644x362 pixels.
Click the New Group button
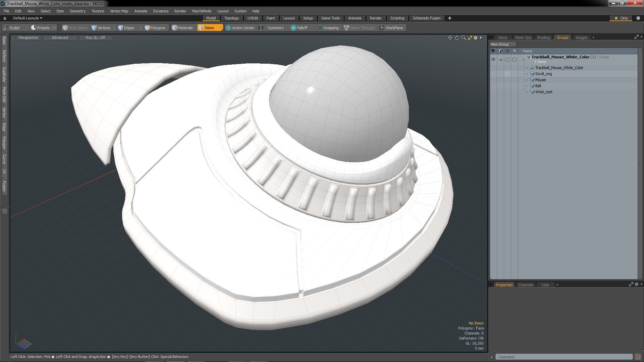pyautogui.click(x=500, y=44)
